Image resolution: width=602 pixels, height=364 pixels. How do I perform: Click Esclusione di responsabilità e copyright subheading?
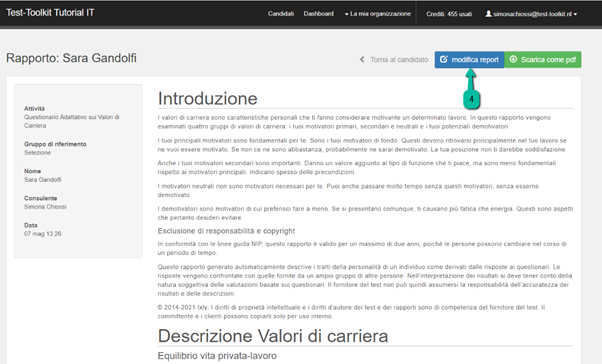(x=226, y=231)
